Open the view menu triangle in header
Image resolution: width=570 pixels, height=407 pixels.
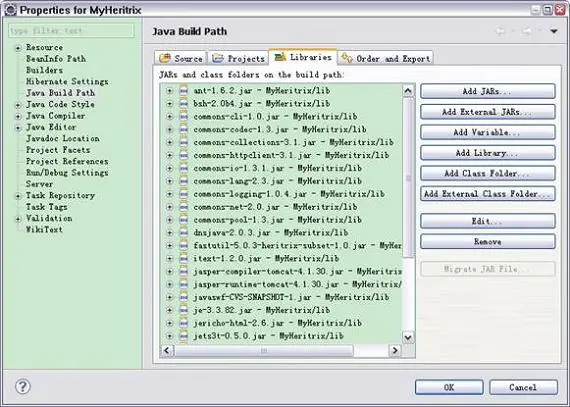[x=554, y=31]
